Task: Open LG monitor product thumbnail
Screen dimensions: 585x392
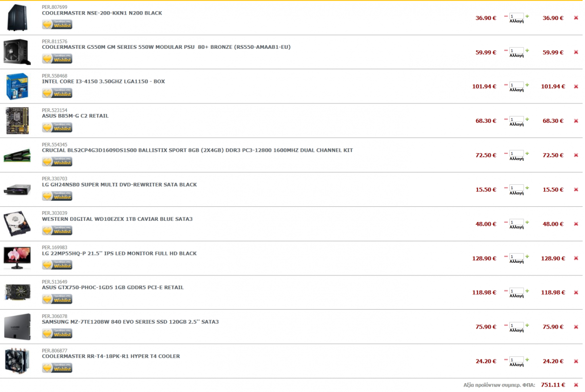Action: click(x=17, y=258)
